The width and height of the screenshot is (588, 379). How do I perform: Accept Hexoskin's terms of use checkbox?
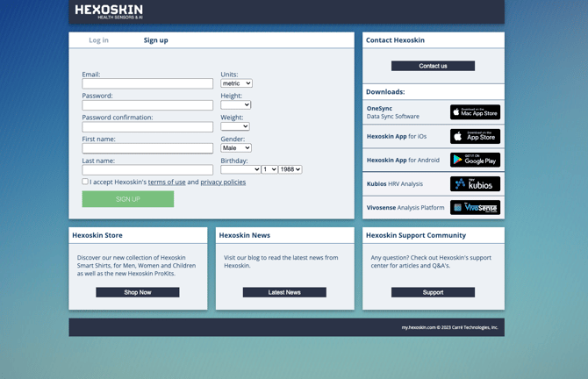(x=85, y=182)
